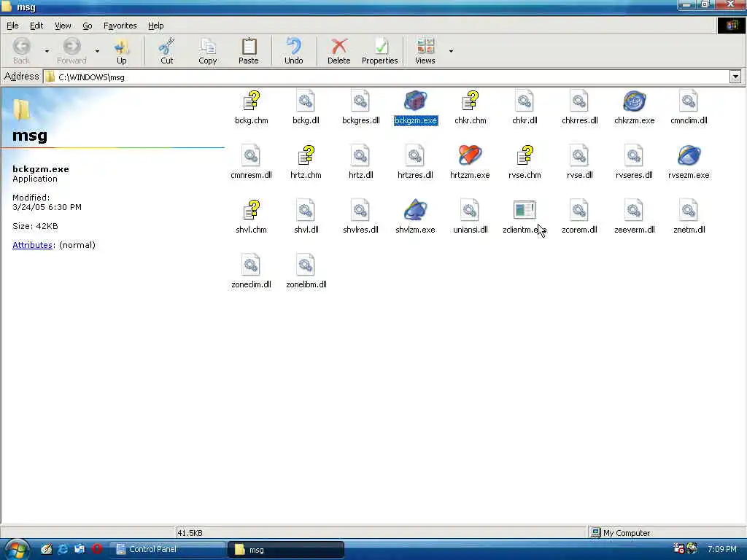Launch Internet Explorer from quick launch
Screen dimensions: 747x560
tap(63, 549)
